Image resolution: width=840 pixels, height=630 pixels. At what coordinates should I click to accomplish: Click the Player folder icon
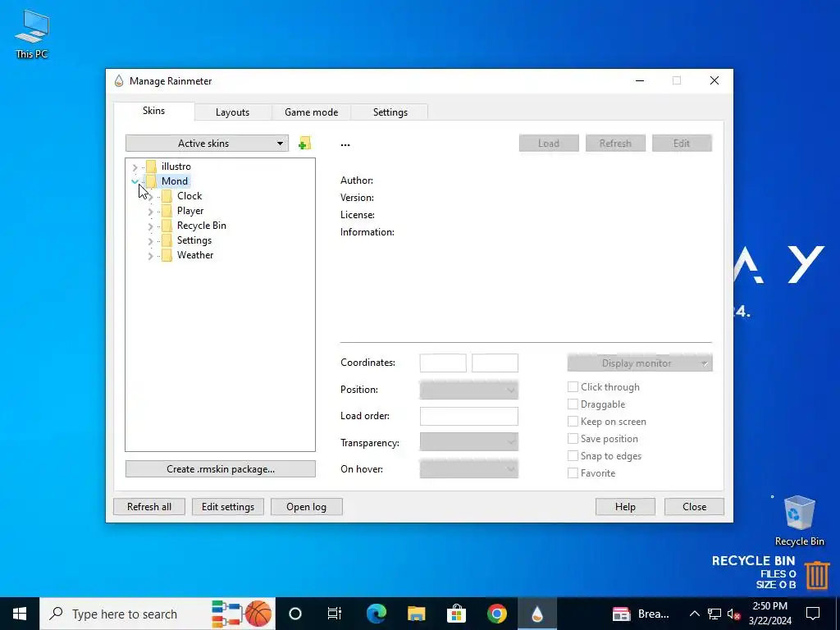(x=167, y=211)
